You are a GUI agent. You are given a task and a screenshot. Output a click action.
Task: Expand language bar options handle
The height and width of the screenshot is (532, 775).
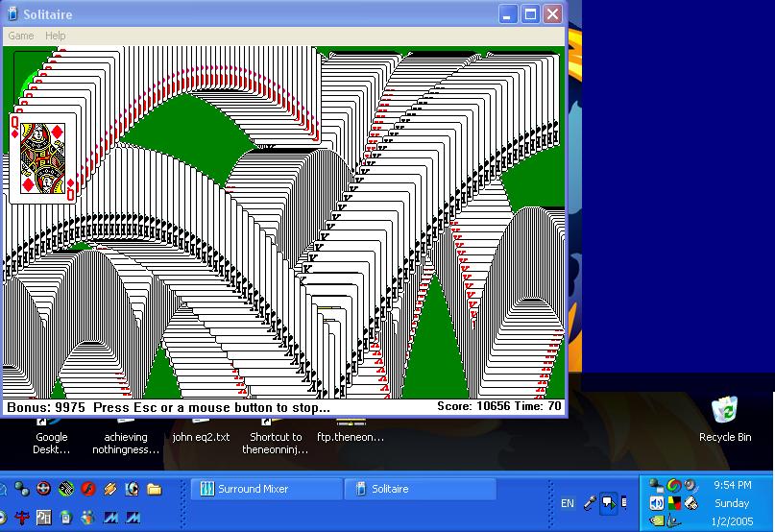[625, 502]
